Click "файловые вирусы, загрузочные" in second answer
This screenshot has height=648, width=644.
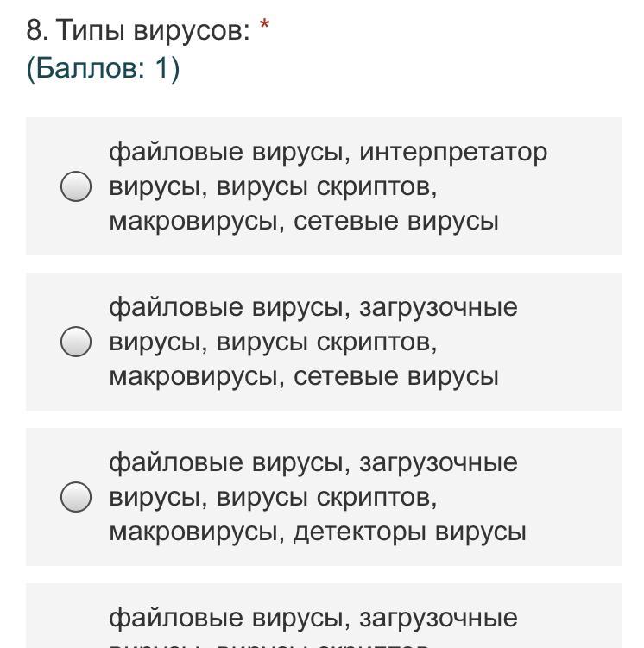click(313, 307)
